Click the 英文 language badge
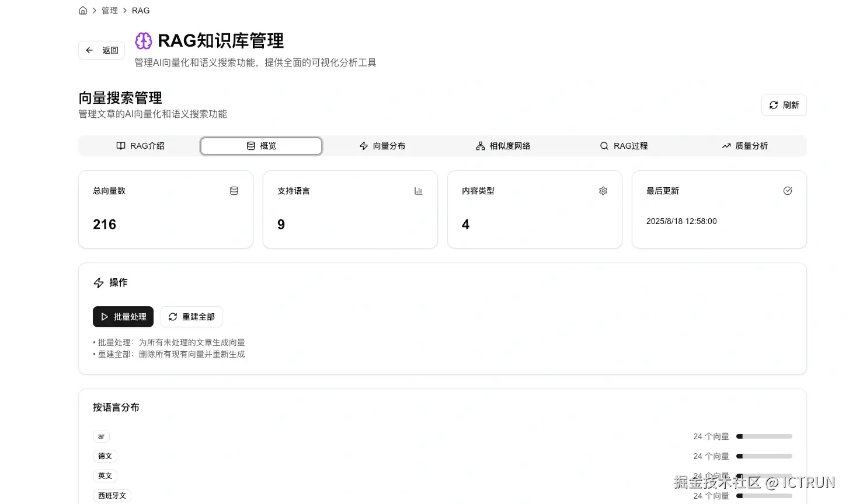This screenshot has width=849, height=504. pos(105,476)
